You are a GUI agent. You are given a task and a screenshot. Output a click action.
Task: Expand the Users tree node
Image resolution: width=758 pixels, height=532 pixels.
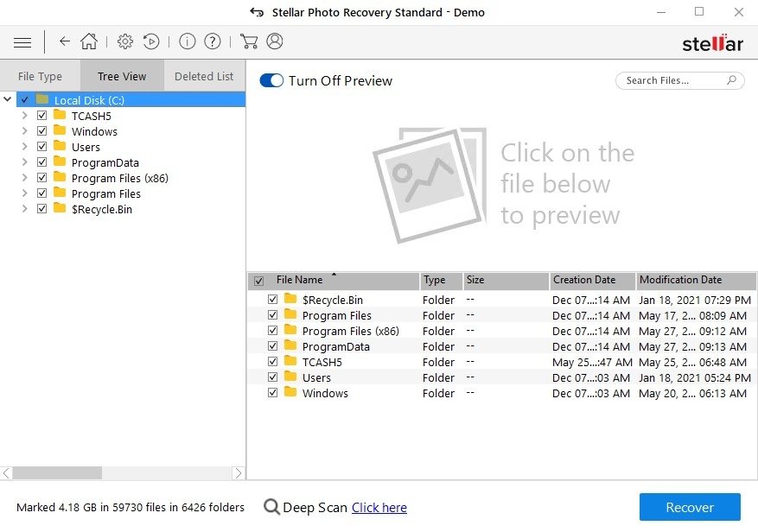coord(25,147)
